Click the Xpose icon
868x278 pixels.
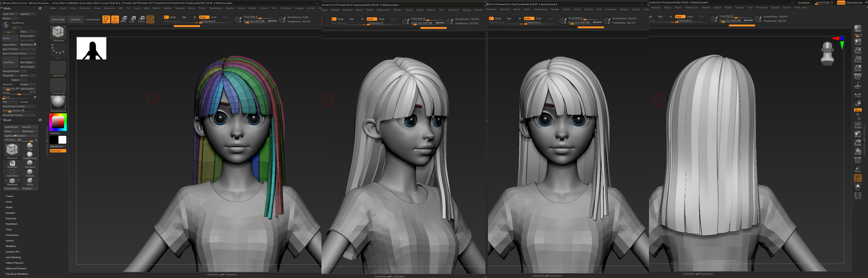tap(858, 195)
